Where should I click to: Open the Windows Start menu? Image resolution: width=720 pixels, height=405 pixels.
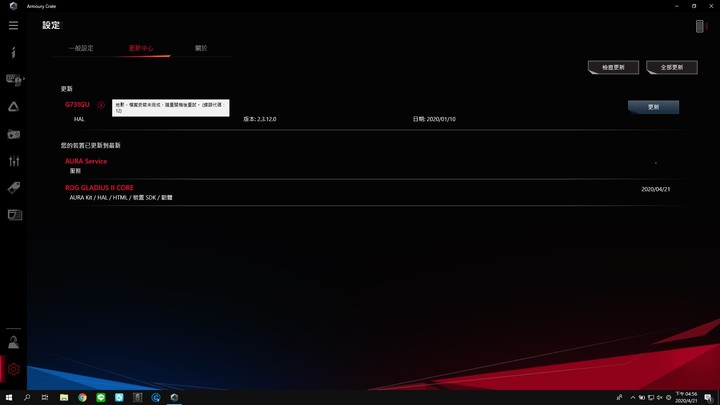coord(9,397)
